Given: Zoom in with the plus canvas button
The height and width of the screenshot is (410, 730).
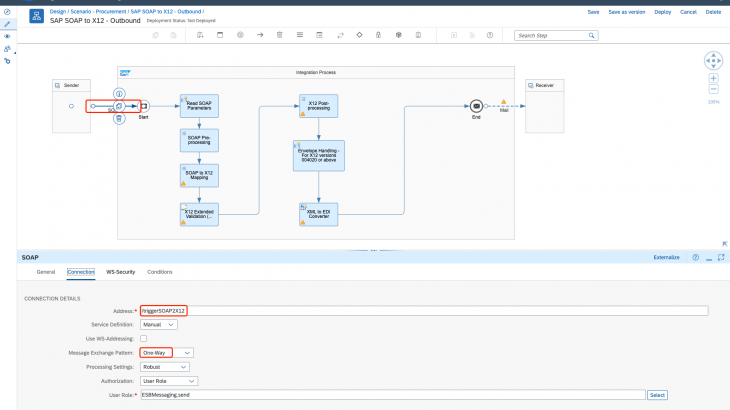Looking at the screenshot, I should (x=713, y=78).
